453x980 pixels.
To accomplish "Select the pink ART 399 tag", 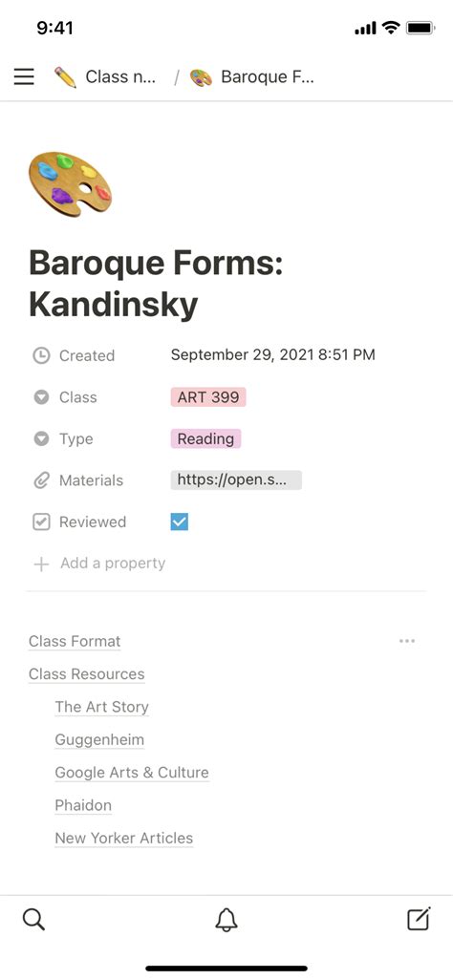I will pyautogui.click(x=208, y=397).
